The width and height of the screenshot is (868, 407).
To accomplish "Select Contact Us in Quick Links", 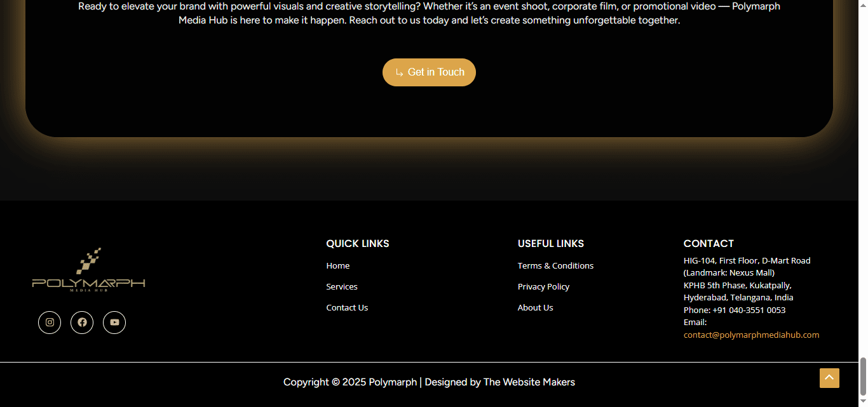I will (347, 308).
